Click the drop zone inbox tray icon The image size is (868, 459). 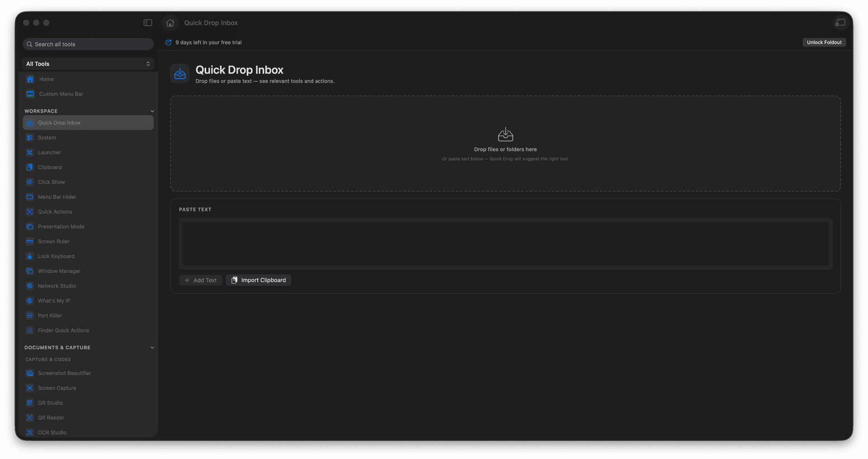click(505, 135)
